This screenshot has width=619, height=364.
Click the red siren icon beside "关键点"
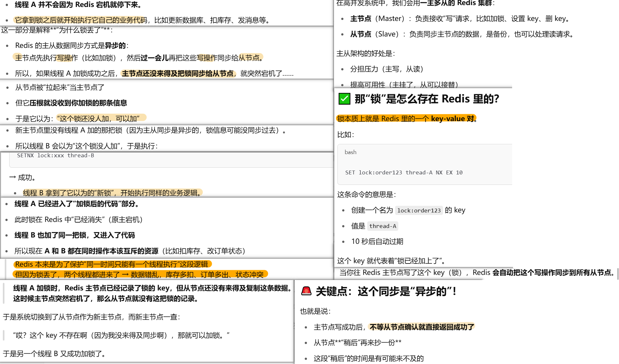pos(306,291)
